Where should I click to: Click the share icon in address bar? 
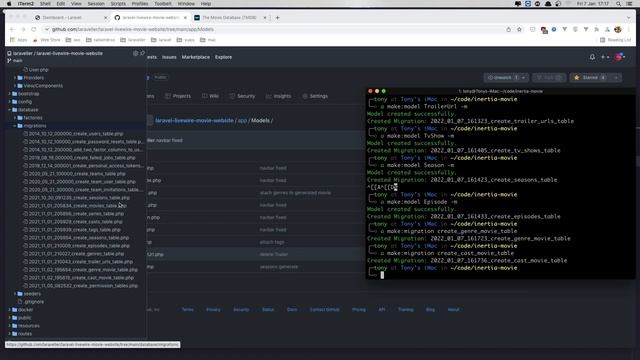click(508, 29)
